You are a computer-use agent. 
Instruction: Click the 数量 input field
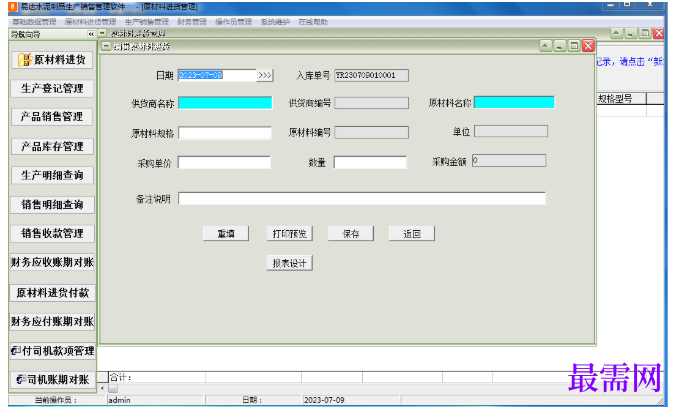(370, 162)
